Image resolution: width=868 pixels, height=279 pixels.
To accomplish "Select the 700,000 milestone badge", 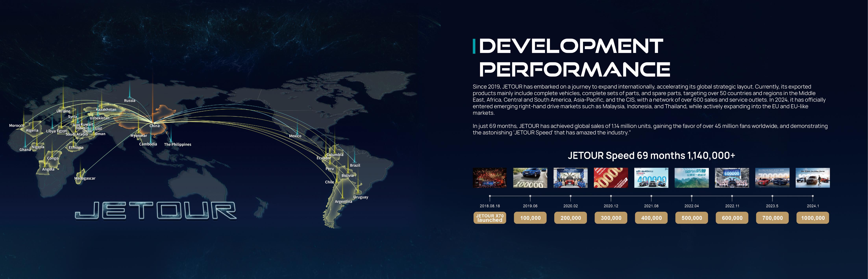I will [772, 218].
